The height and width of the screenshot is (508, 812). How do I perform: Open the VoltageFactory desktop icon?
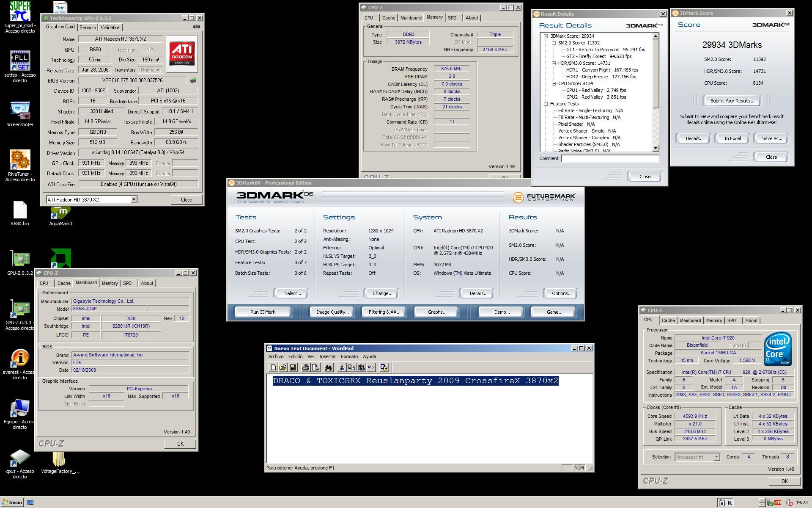coord(60,462)
